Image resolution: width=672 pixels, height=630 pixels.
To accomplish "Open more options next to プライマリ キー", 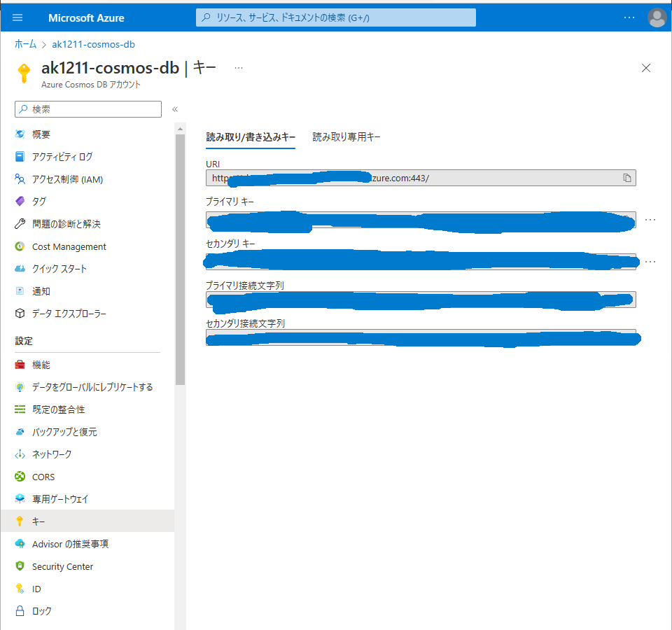I will point(650,220).
